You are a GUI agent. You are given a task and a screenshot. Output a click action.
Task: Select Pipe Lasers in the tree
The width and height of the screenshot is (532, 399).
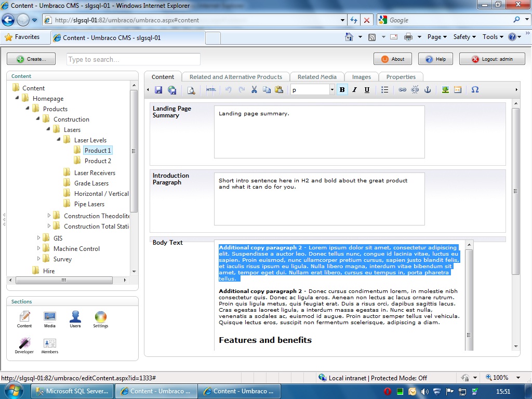click(x=89, y=204)
